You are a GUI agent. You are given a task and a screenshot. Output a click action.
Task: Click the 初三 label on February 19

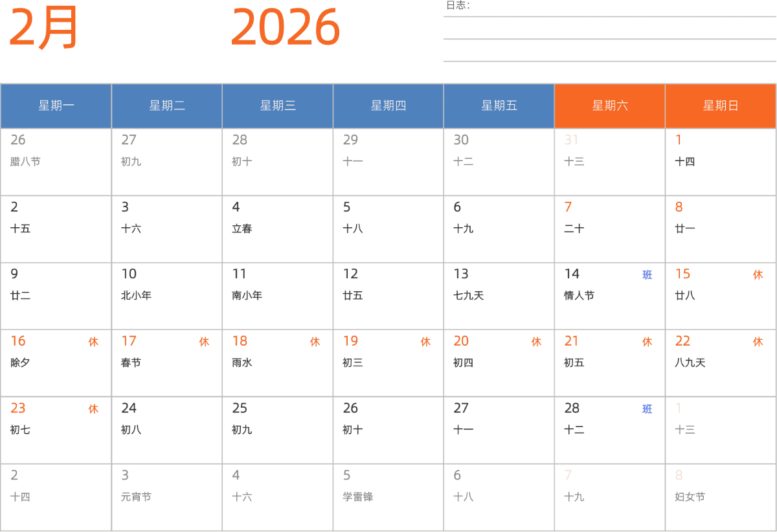click(x=352, y=362)
